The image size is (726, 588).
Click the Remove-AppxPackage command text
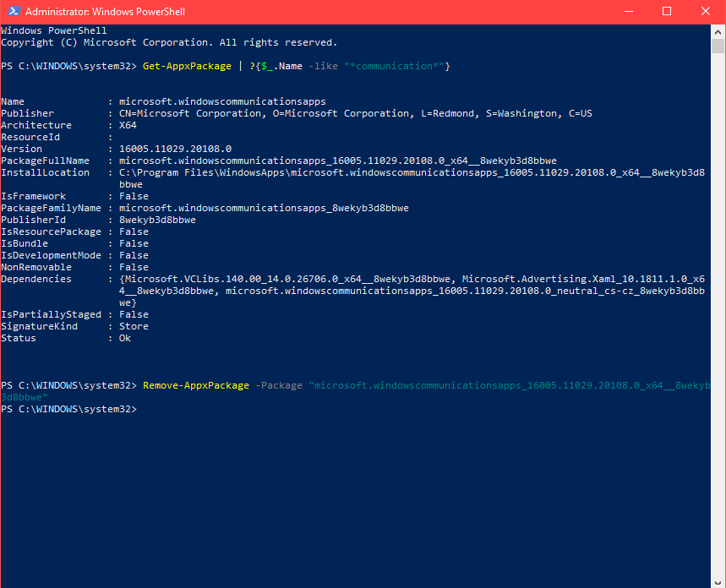195,384
